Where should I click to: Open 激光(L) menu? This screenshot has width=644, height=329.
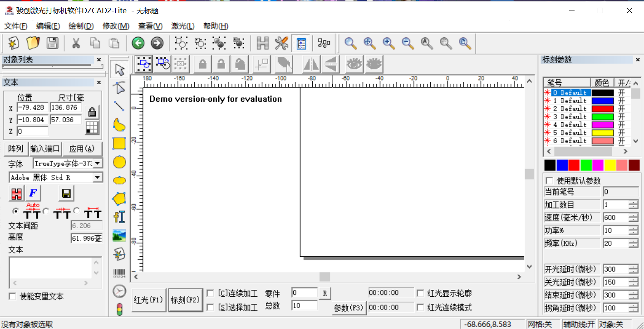183,26
